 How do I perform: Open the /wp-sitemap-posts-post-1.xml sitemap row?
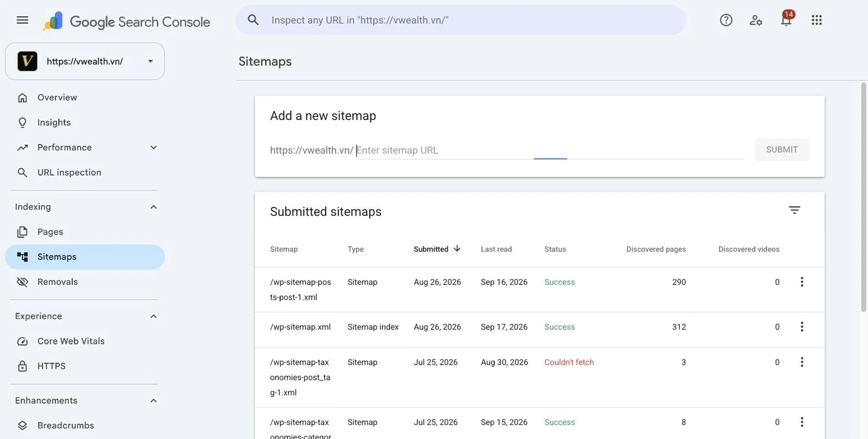(x=539, y=290)
